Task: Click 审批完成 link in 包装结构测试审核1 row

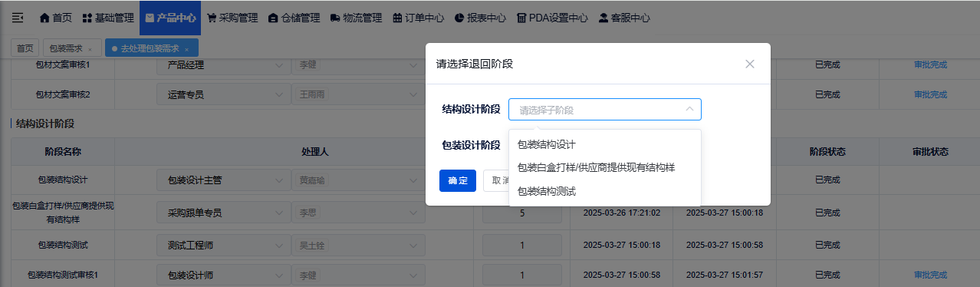Action: pos(930,275)
